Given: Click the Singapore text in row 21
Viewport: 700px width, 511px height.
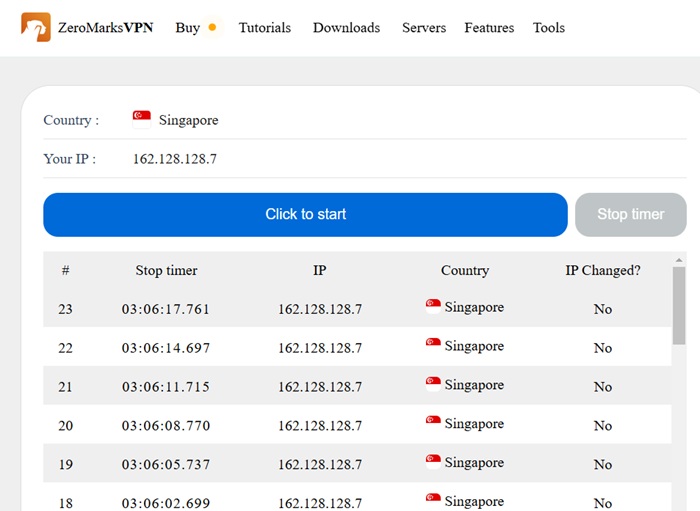Looking at the screenshot, I should [x=474, y=385].
